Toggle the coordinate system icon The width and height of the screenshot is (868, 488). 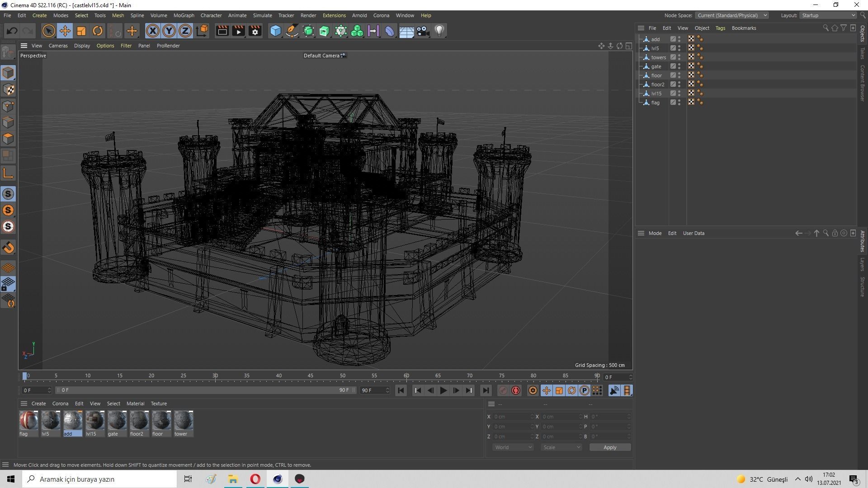(203, 31)
